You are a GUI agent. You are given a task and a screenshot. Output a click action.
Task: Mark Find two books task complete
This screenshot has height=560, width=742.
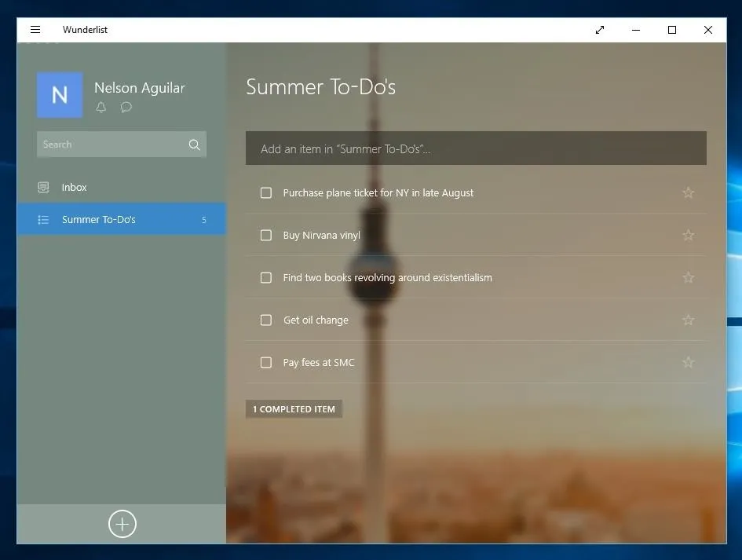266,277
